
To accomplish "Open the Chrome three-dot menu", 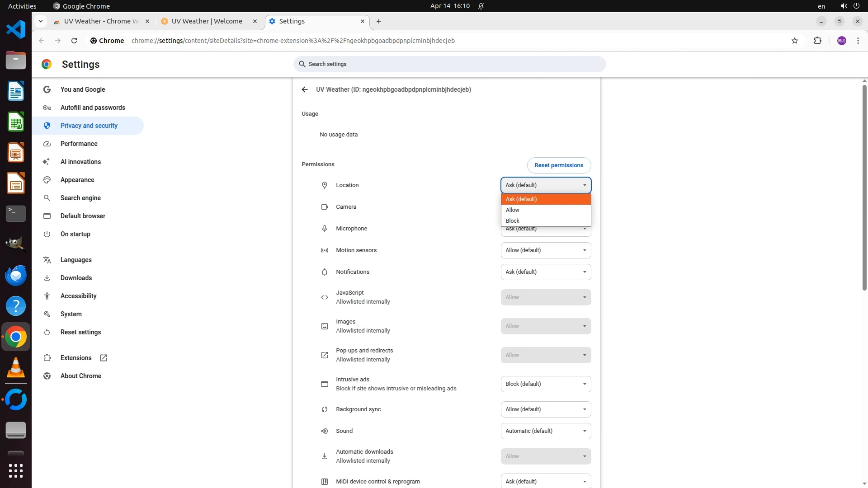I will [858, 41].
